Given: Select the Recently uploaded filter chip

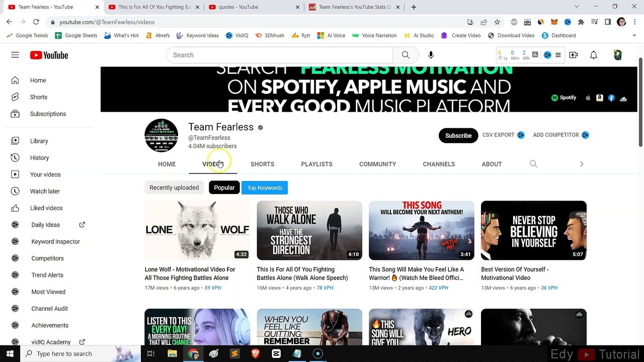Looking at the screenshot, I should 174,188.
